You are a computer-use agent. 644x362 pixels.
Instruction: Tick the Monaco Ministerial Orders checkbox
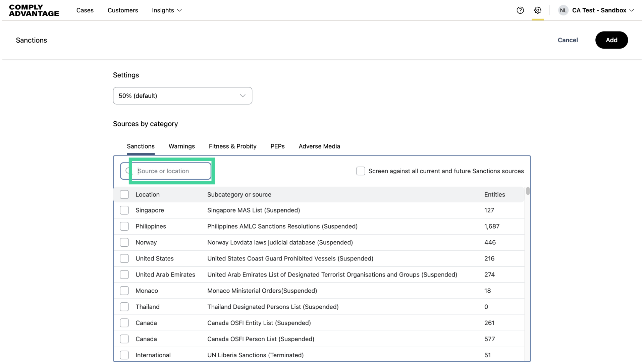tap(124, 291)
